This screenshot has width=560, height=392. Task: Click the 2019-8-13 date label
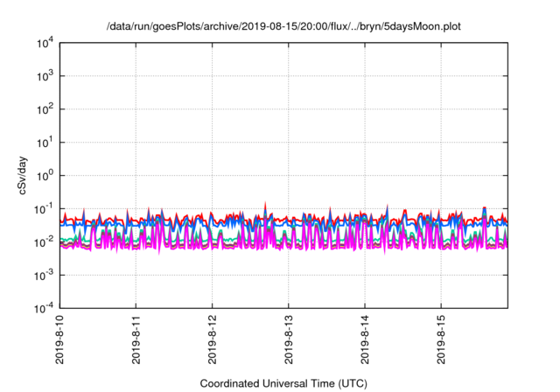tap(289, 339)
